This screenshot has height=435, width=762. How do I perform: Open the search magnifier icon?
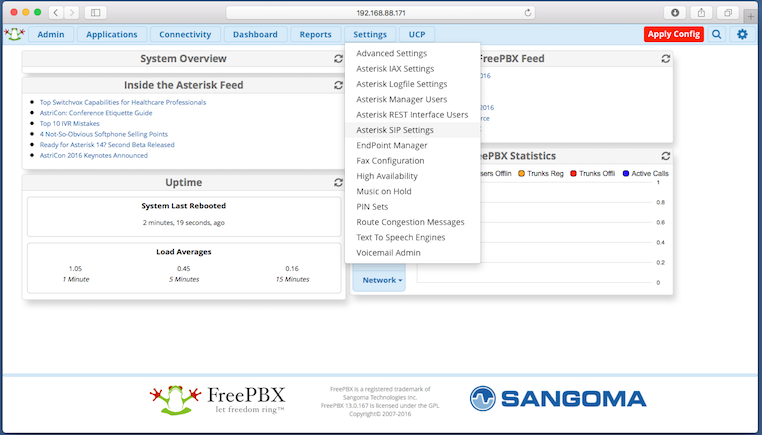[x=716, y=35]
